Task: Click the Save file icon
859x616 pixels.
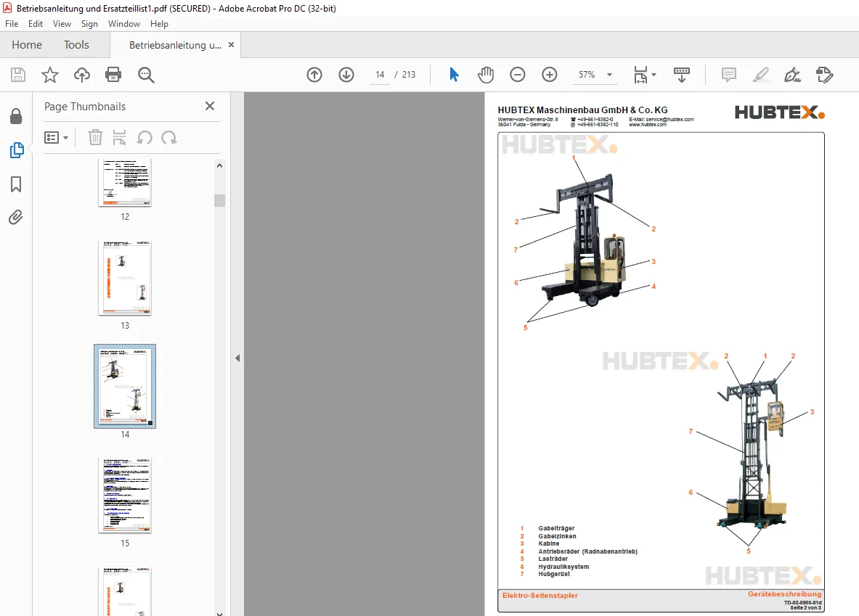Action: click(x=18, y=75)
